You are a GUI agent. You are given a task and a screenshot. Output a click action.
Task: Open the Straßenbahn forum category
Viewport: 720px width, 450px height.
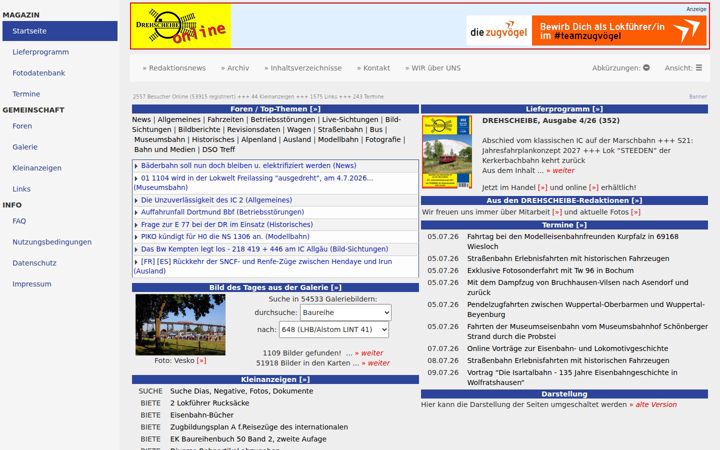[340, 129]
